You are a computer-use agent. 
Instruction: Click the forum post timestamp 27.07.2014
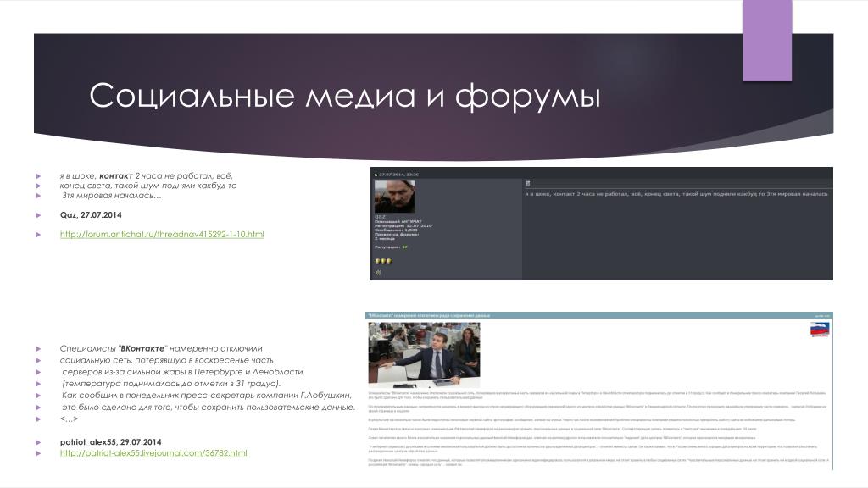click(x=398, y=175)
